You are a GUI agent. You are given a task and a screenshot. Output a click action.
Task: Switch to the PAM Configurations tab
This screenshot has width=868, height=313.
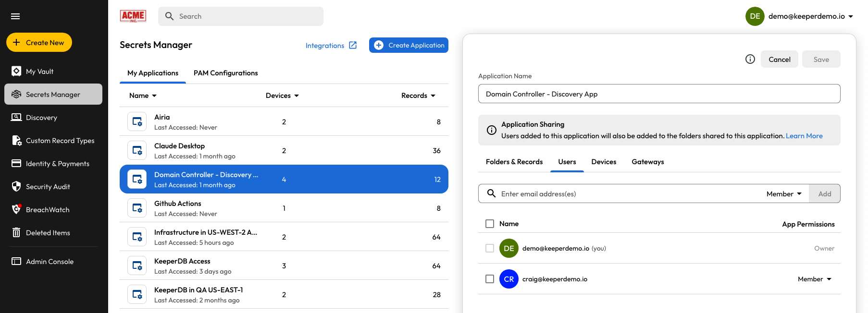tap(225, 73)
